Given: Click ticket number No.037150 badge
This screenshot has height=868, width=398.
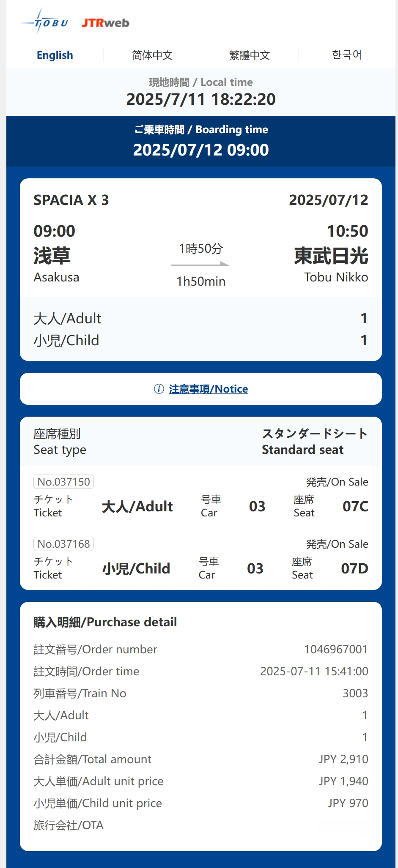Looking at the screenshot, I should click(x=63, y=482).
